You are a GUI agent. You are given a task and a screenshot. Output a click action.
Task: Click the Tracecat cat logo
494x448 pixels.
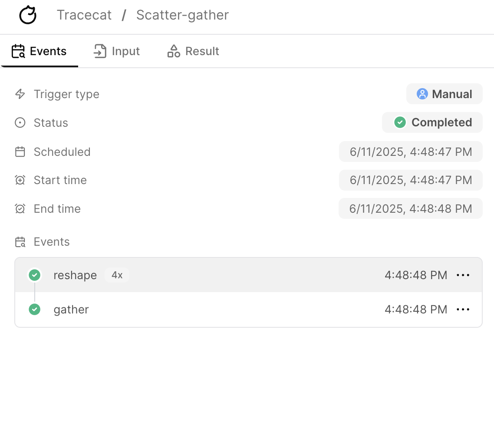pyautogui.click(x=28, y=15)
